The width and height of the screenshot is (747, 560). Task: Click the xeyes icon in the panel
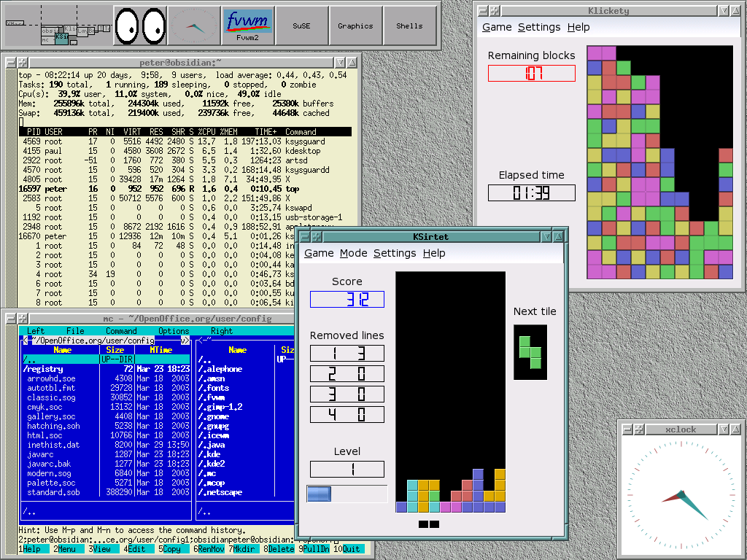coord(141,26)
